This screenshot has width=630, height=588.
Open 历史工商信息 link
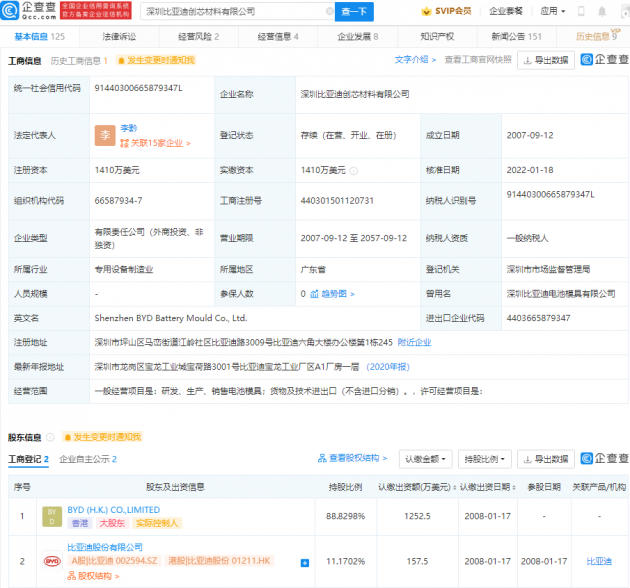coord(79,61)
